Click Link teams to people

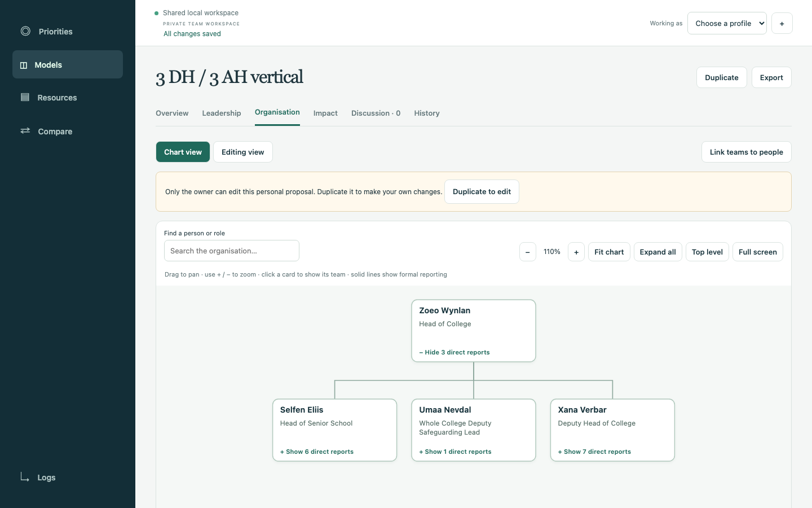click(x=746, y=152)
